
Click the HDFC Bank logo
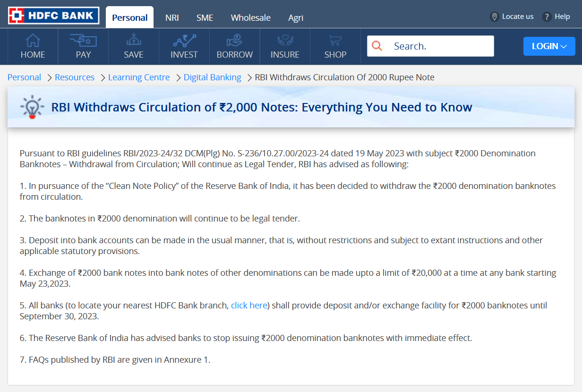(53, 16)
